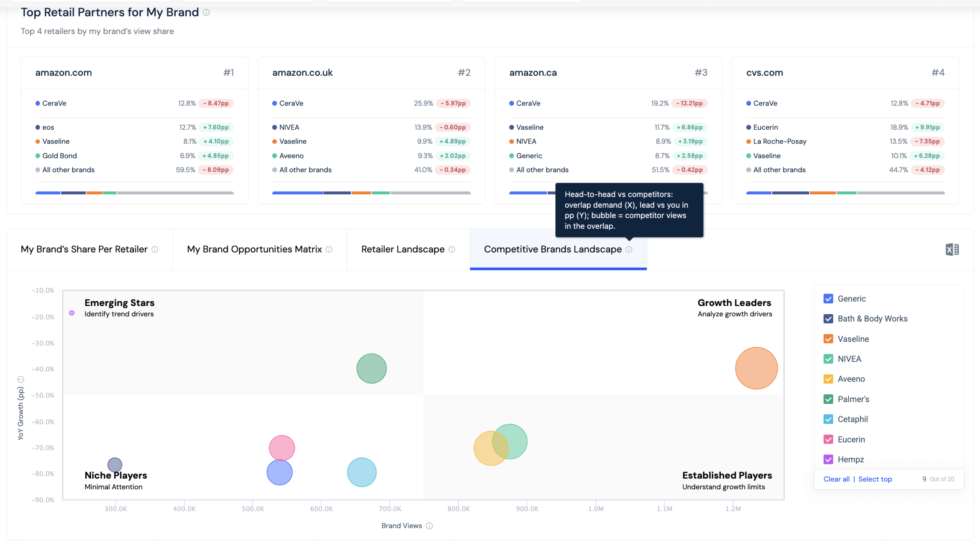Uncheck the Generic brand checkbox

[828, 299]
